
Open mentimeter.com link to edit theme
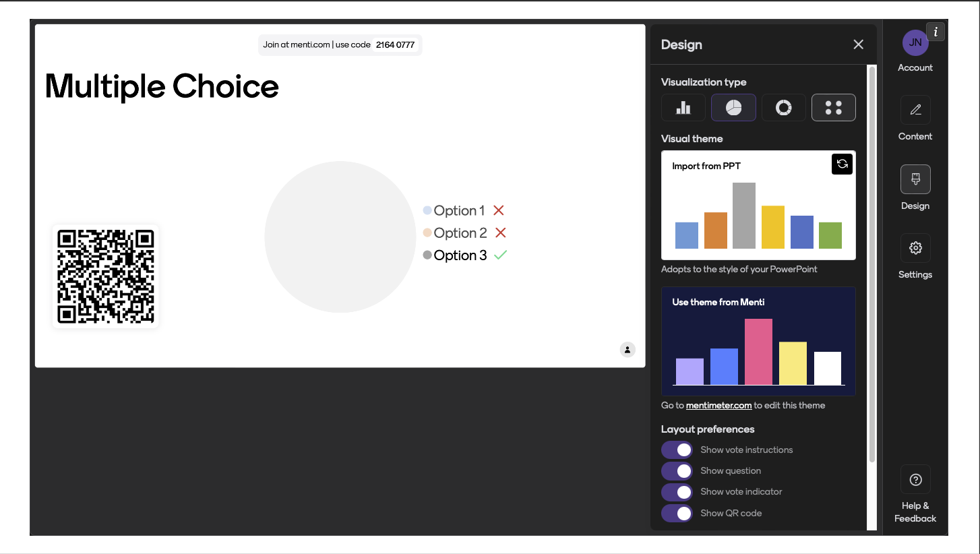[718, 405]
